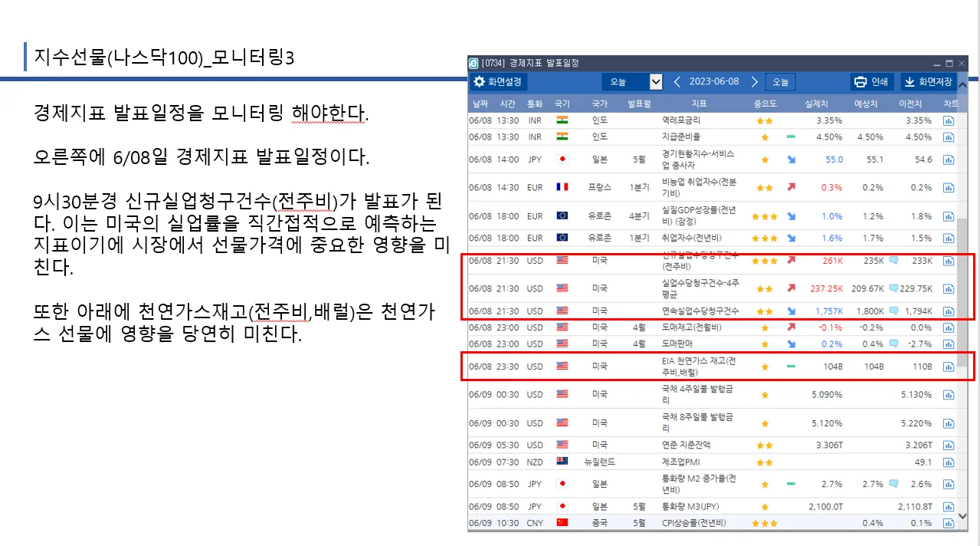Click scrollbar down arrow in schedule window
This screenshot has width=980, height=546.
tap(963, 517)
